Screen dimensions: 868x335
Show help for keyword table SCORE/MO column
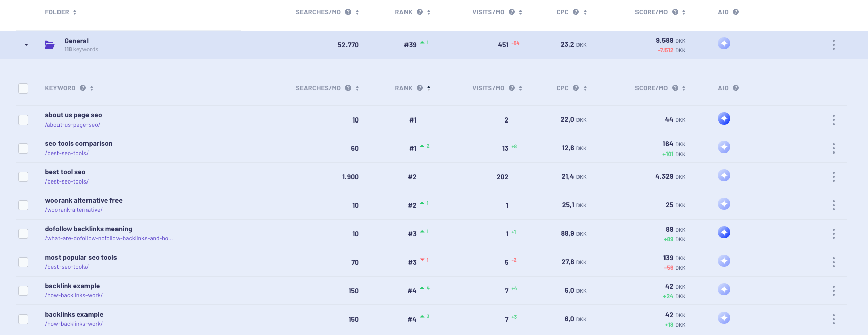point(675,88)
